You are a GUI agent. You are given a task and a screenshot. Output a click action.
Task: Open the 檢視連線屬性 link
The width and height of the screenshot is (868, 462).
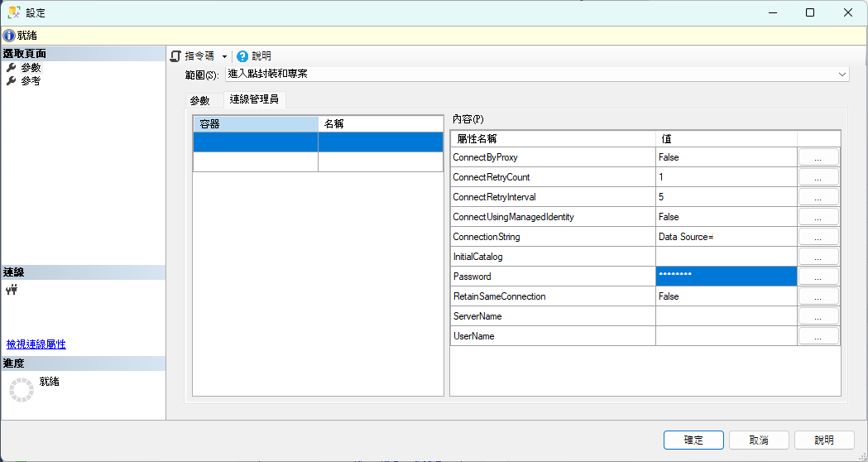click(x=36, y=344)
